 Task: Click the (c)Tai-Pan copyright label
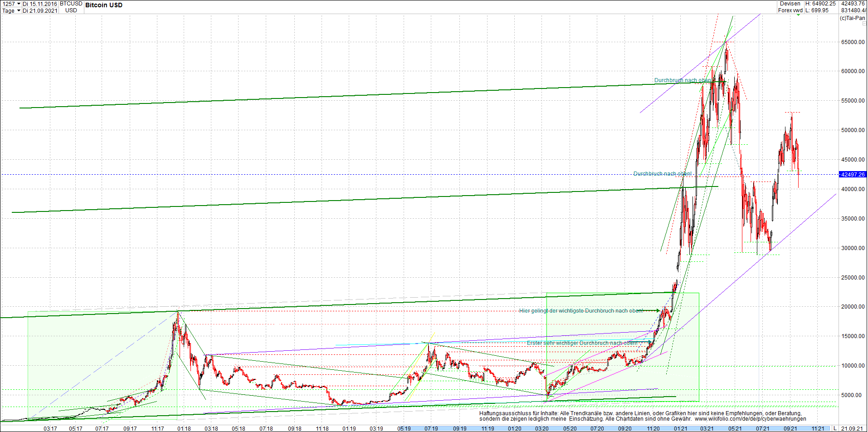point(853,18)
